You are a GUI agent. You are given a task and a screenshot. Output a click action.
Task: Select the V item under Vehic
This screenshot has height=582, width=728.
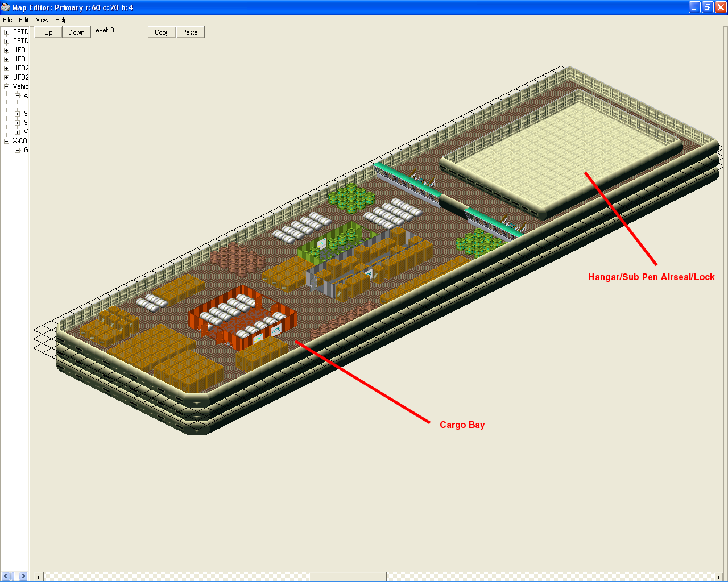point(26,132)
